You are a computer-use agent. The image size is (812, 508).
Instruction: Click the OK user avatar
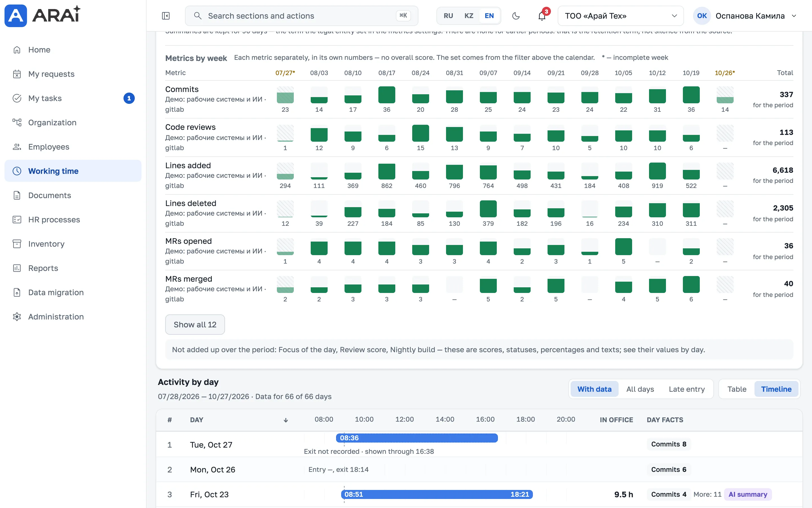(701, 16)
